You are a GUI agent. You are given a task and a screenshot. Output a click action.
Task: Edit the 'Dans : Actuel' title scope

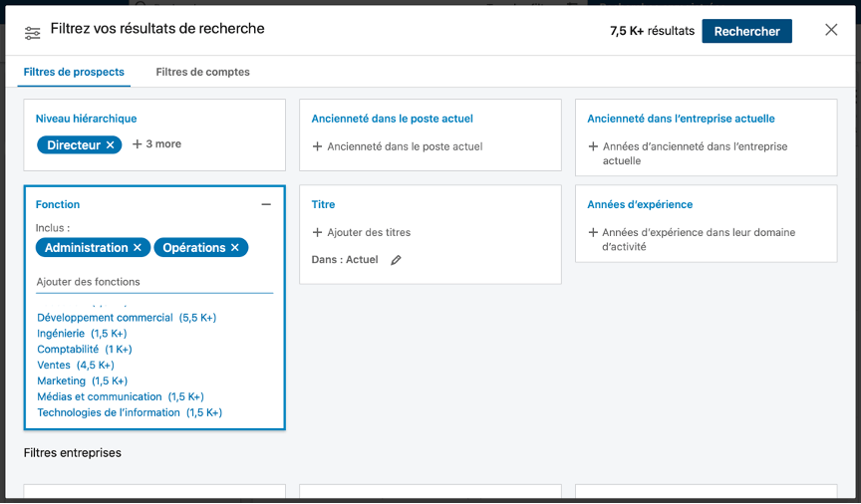tap(396, 260)
